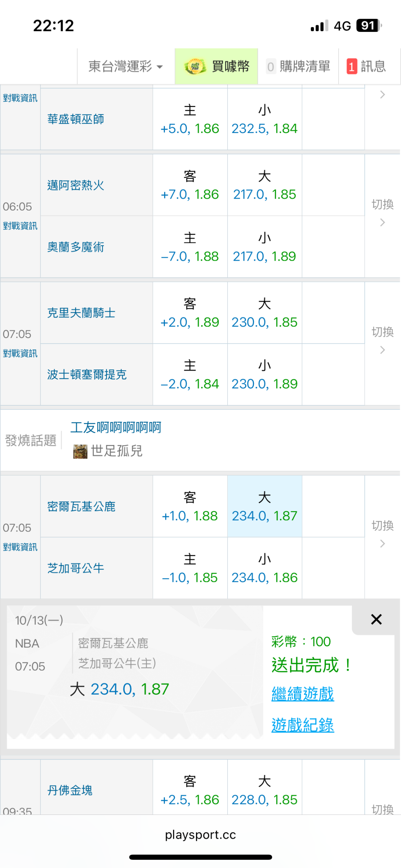This screenshot has height=868, width=401.
Task: Open the 購牌清單 tab
Action: click(x=304, y=67)
